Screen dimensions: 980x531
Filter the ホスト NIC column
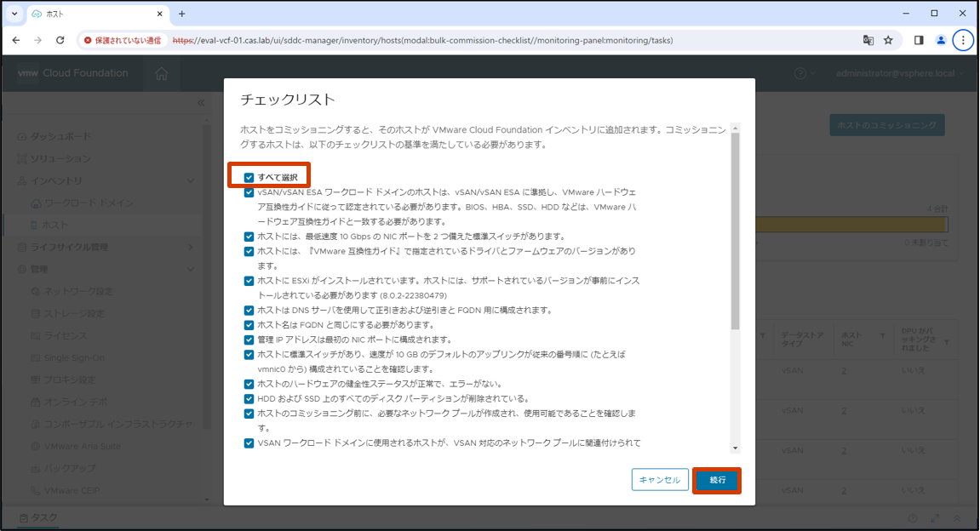pos(882,336)
